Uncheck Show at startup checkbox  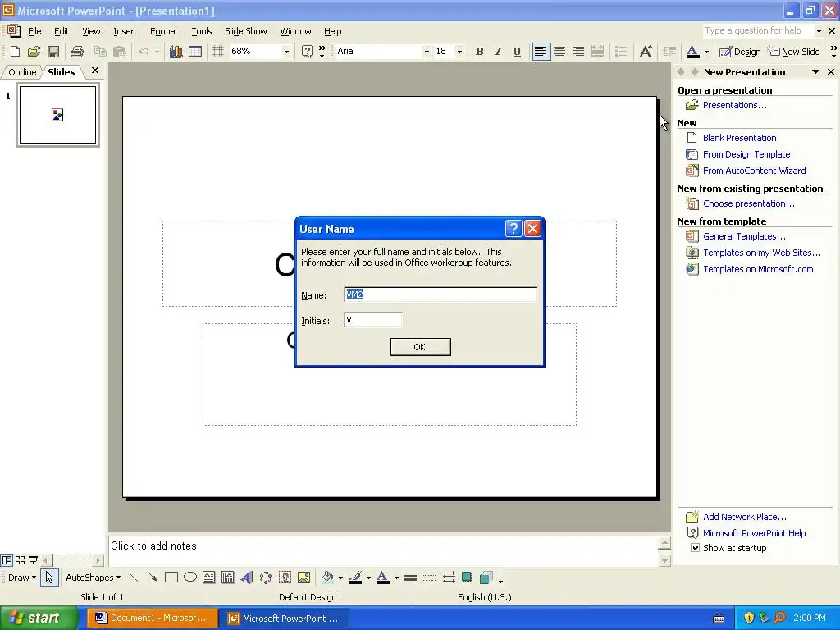(695, 548)
